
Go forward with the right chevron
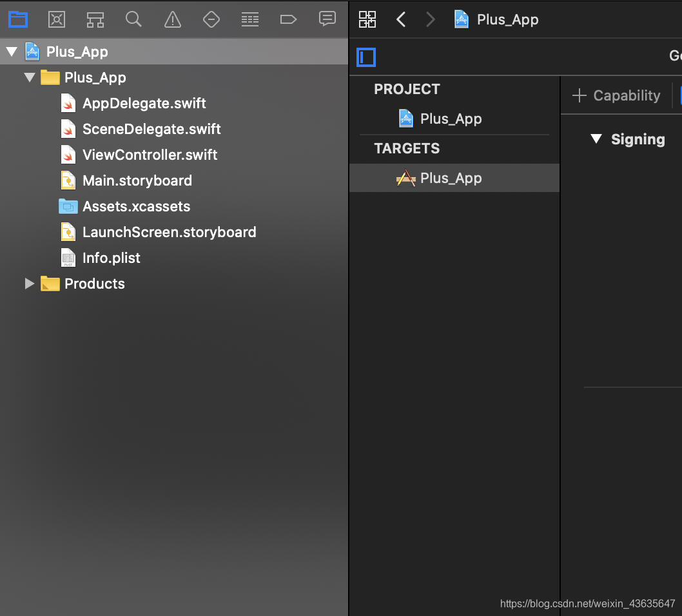(431, 19)
